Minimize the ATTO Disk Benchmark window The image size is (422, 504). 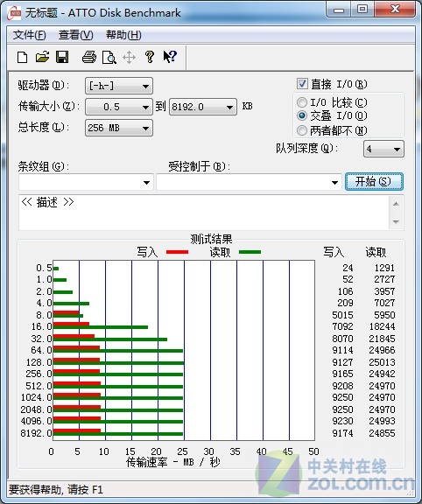coord(338,10)
